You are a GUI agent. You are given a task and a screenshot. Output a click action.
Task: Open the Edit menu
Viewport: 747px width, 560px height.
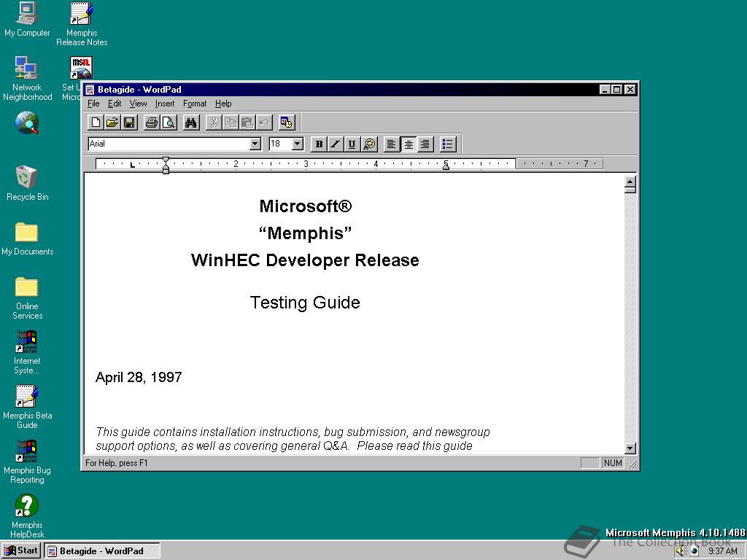click(115, 104)
